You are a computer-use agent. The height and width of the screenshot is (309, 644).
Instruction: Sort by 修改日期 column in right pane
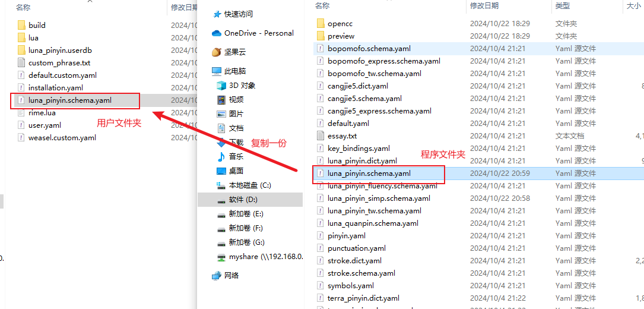click(x=484, y=5)
